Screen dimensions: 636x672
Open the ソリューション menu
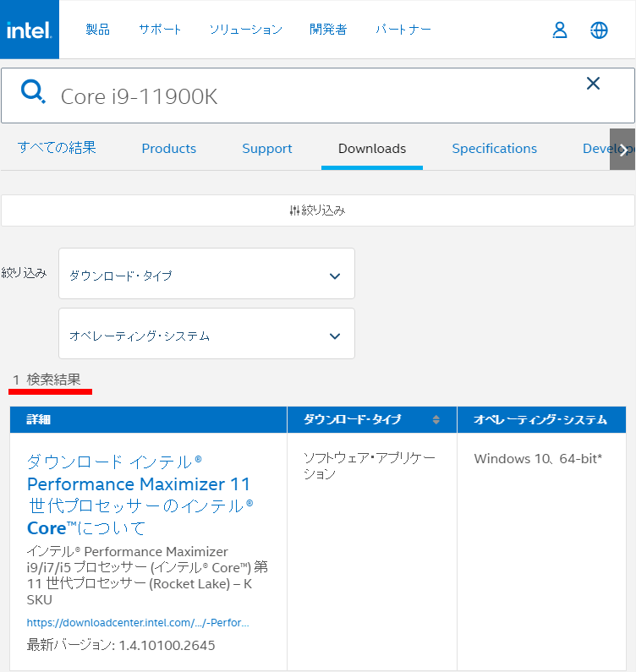click(x=246, y=30)
